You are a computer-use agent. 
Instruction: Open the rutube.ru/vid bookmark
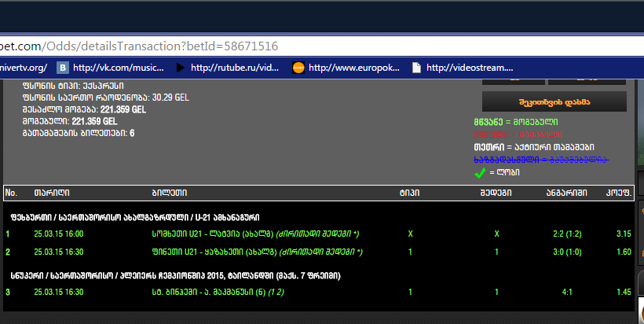[x=235, y=68]
